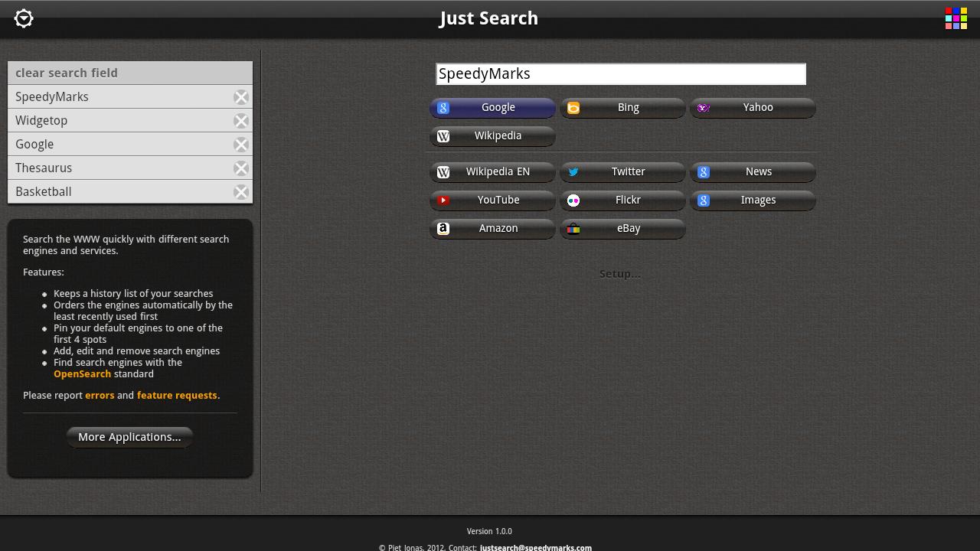The width and height of the screenshot is (980, 551).
Task: Click the More Applications... button
Action: (x=129, y=437)
